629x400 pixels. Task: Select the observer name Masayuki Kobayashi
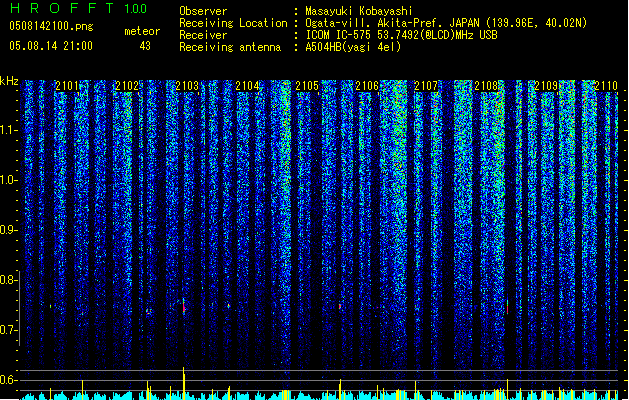pos(359,11)
